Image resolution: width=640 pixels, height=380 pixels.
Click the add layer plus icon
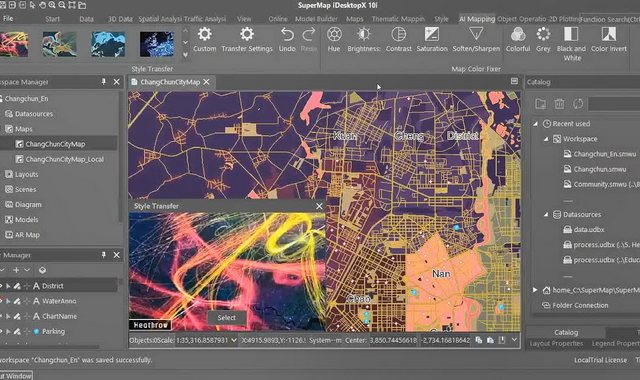[16, 270]
